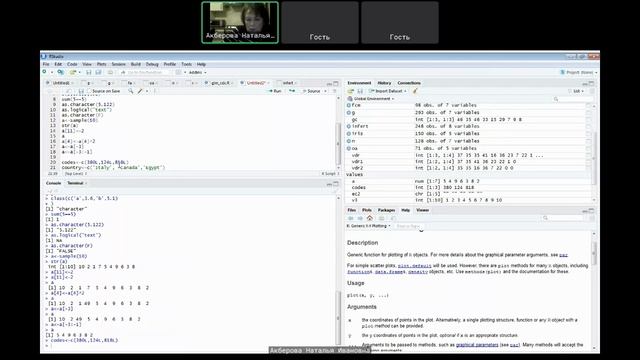Click the show in new window Help icon
Viewport: 640px width, 360px height.
click(x=393, y=218)
